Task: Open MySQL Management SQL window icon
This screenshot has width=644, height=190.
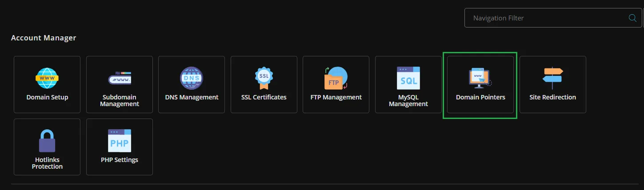Action: (x=408, y=78)
